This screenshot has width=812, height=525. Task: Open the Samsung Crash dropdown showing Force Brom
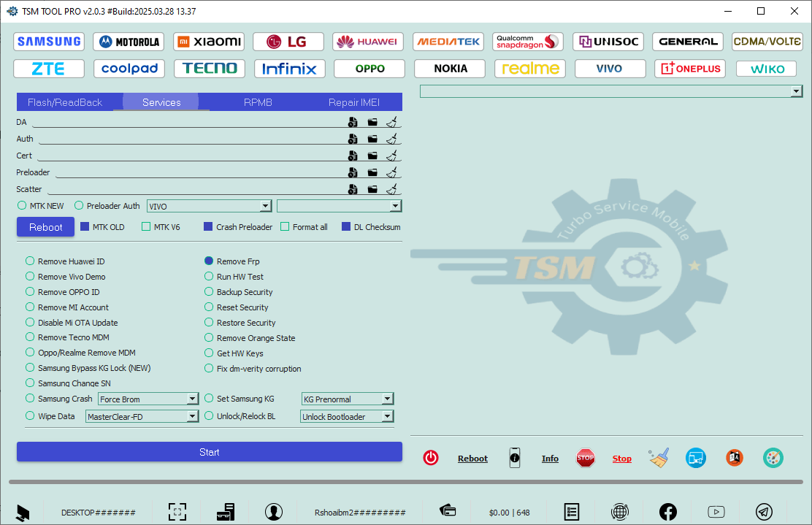194,399
